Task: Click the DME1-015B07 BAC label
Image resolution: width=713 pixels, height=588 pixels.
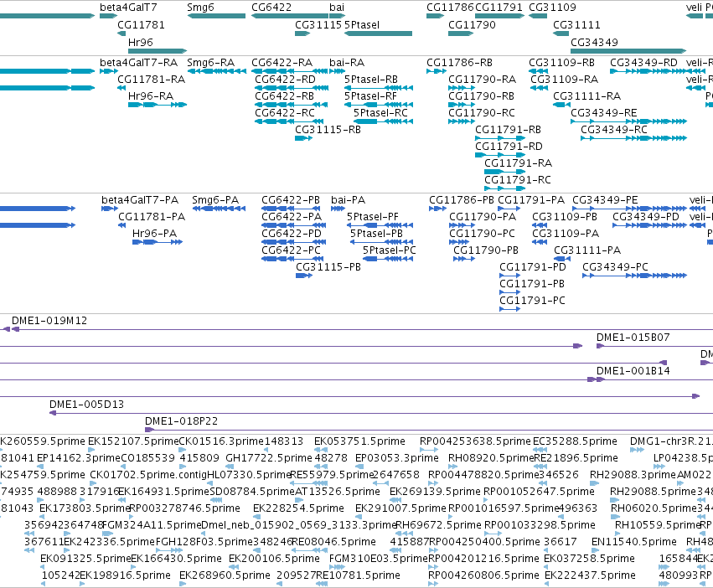Action: [633, 338]
